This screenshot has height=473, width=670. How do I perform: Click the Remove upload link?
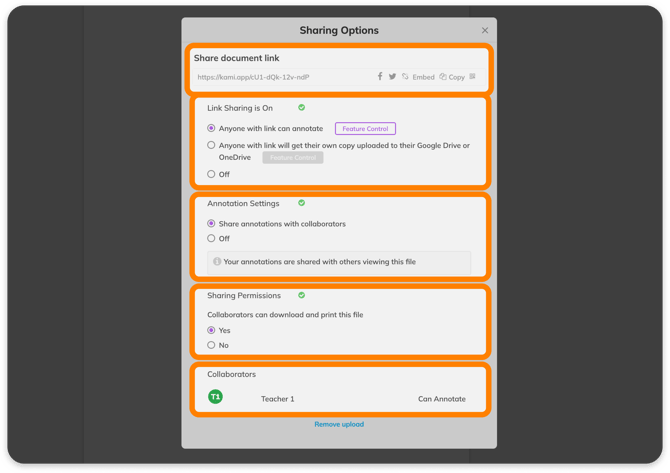pos(339,424)
